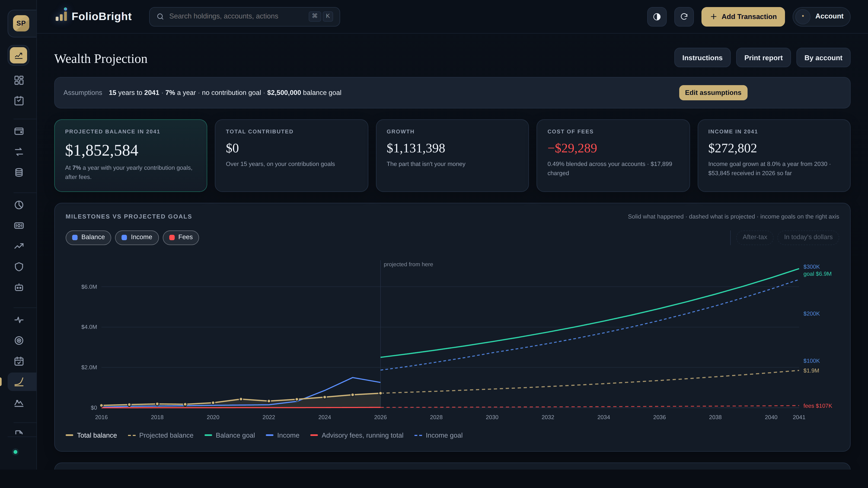The width and height of the screenshot is (868, 488).
Task: Toggle Projected balance legend entry
Action: pyautogui.click(x=161, y=435)
